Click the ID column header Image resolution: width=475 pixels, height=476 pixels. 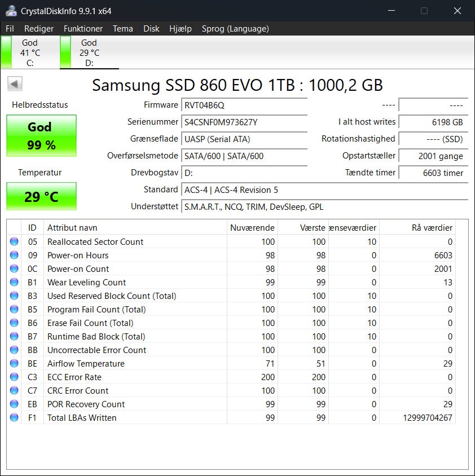tap(32, 228)
